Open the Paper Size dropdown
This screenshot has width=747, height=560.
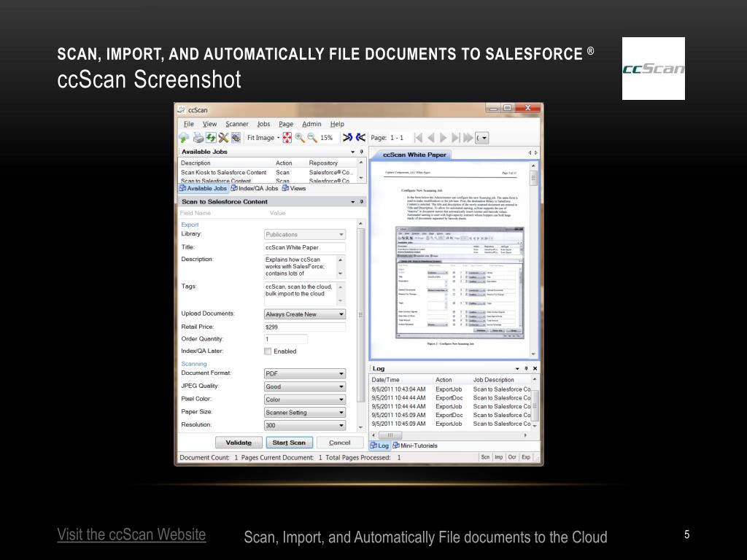point(305,413)
